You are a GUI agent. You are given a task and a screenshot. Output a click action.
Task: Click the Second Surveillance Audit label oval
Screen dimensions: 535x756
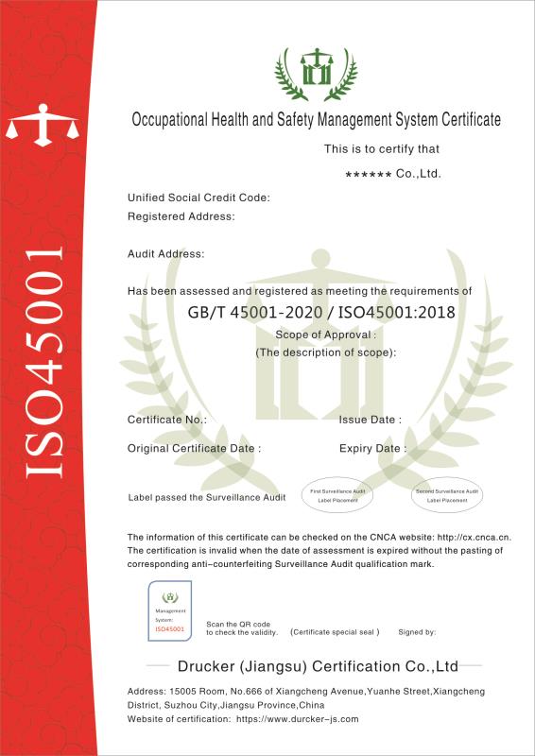coord(447,495)
